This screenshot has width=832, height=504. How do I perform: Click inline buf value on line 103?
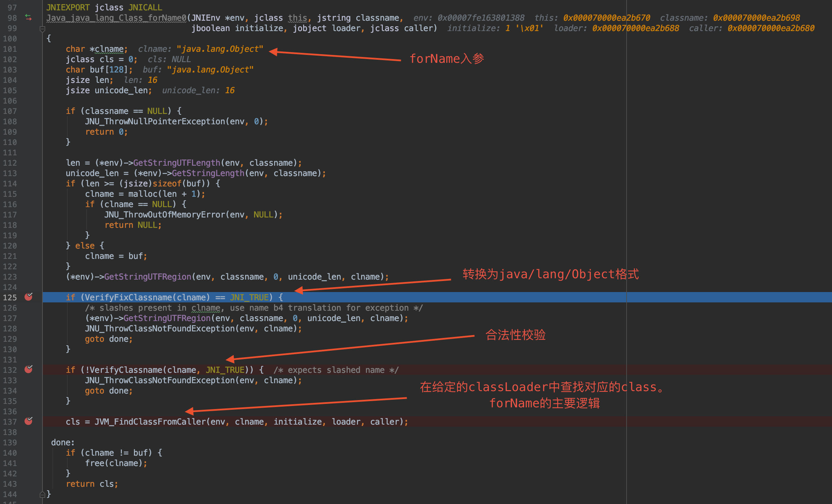pyautogui.click(x=210, y=70)
